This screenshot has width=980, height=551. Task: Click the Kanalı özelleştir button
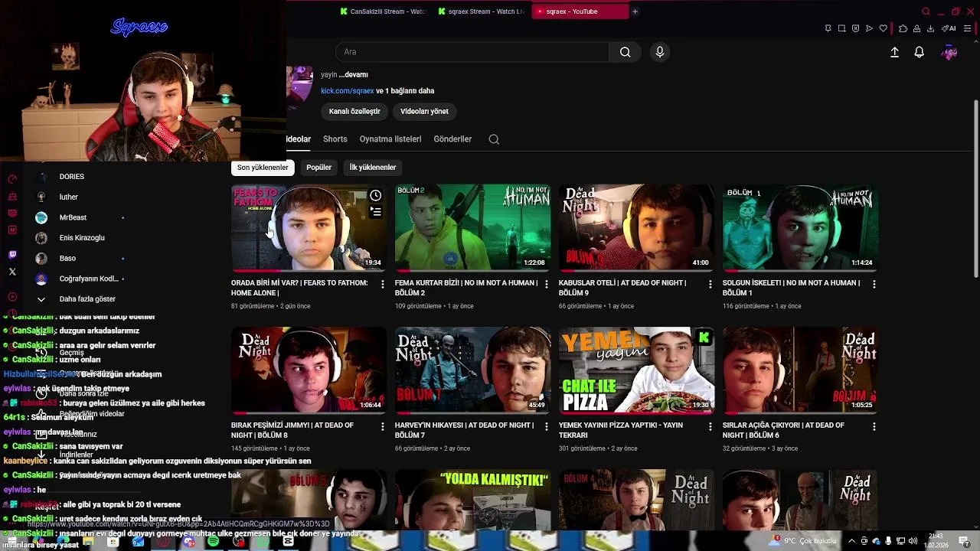(354, 111)
